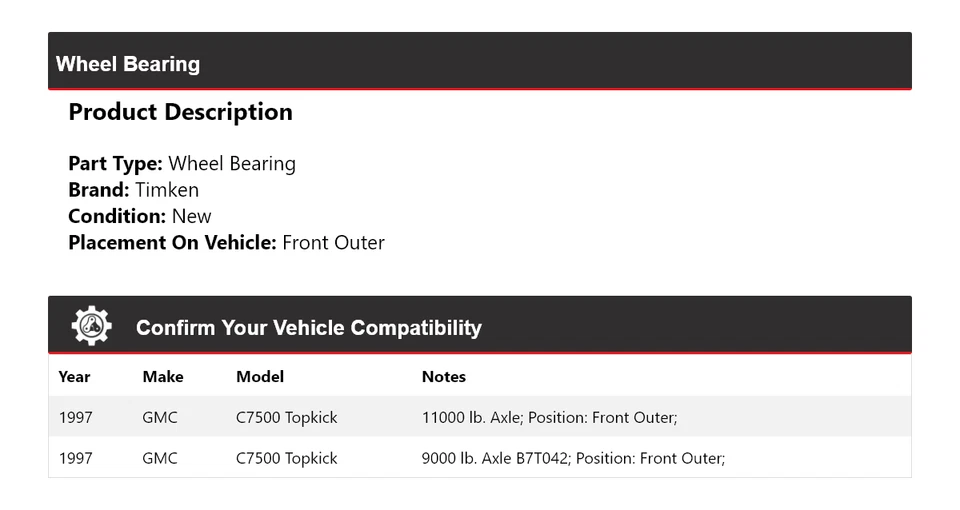Select the 1997 cell in the 11000 lb. Axle row
This screenshot has width=960, height=510.
75,417
